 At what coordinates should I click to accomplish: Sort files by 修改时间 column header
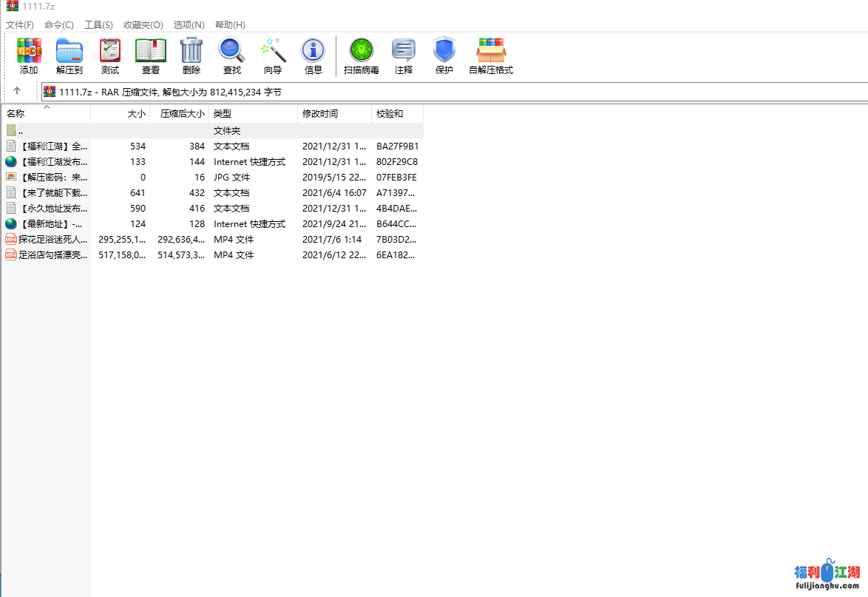point(320,114)
